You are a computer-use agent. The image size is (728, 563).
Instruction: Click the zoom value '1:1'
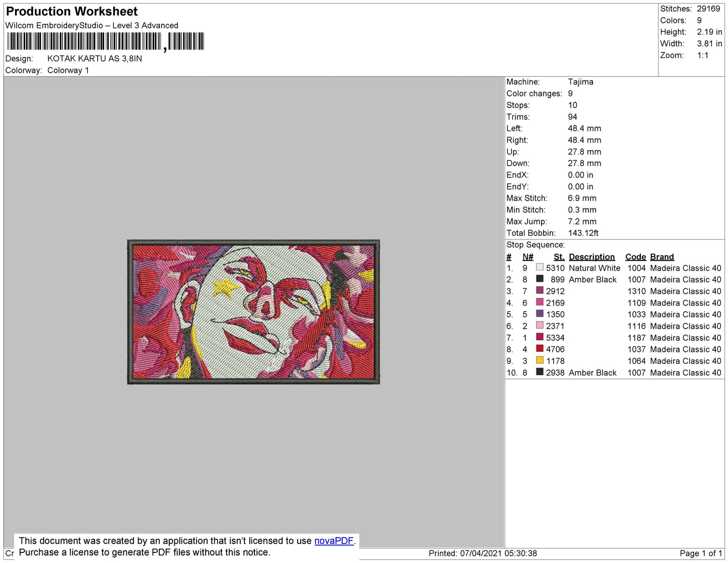coord(703,55)
